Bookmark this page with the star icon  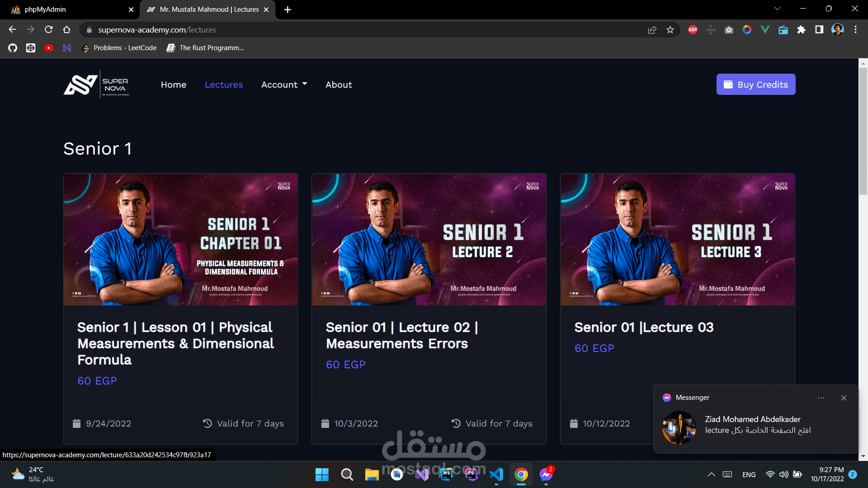pyautogui.click(x=670, y=30)
